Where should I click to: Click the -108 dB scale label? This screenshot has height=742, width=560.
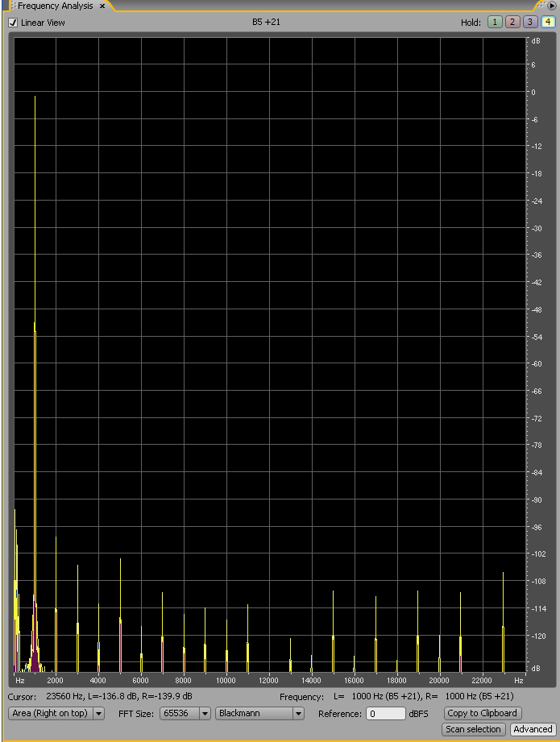537,581
